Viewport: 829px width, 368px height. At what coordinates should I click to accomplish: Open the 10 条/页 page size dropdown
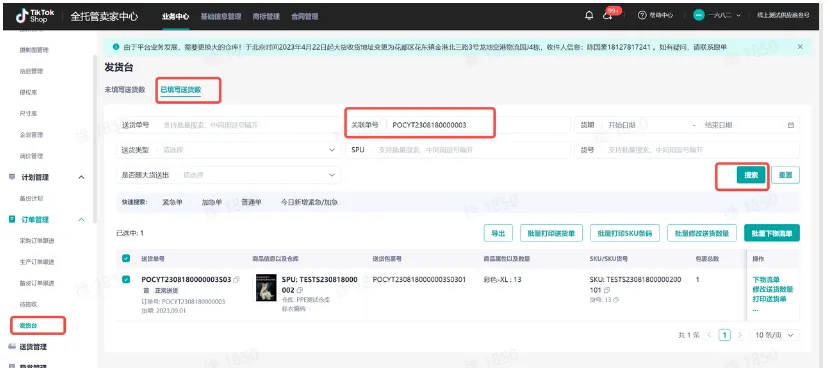(x=775, y=335)
